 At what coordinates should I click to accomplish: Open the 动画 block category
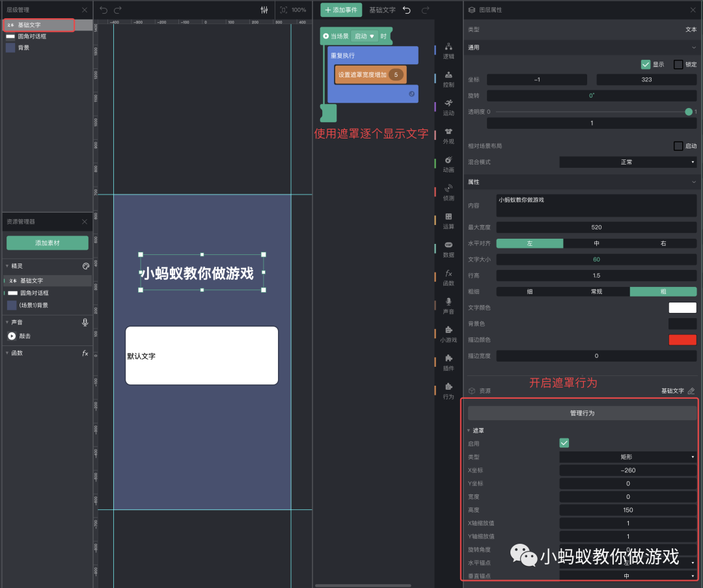pyautogui.click(x=448, y=164)
